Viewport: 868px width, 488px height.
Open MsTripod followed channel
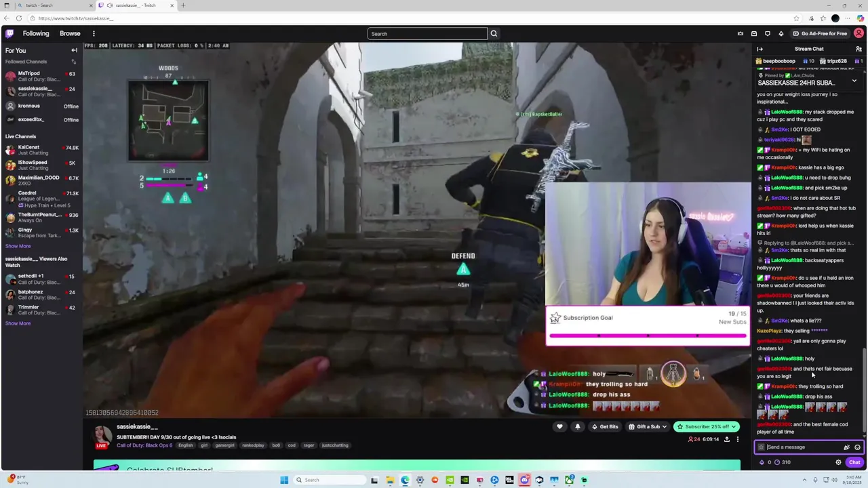click(x=41, y=76)
